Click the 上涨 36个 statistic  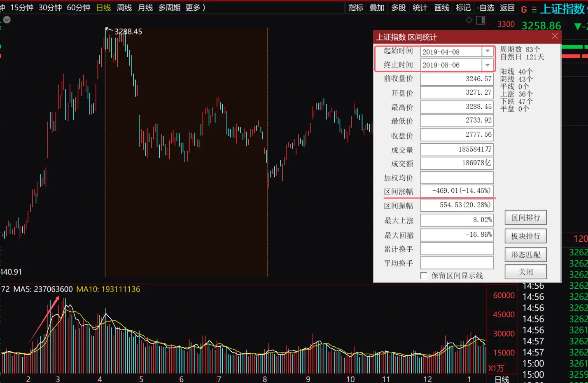click(x=516, y=94)
